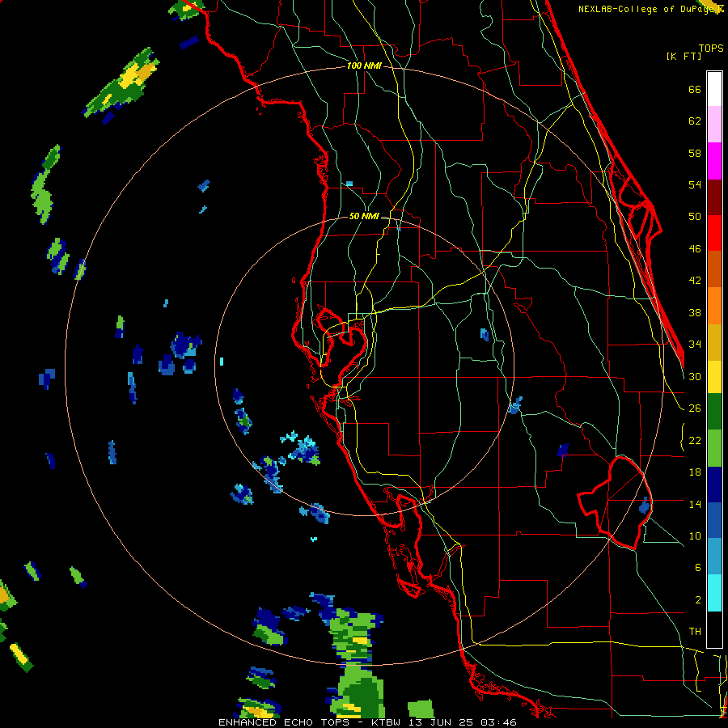Click the 13 JUN 25 date text

[x=442, y=722]
